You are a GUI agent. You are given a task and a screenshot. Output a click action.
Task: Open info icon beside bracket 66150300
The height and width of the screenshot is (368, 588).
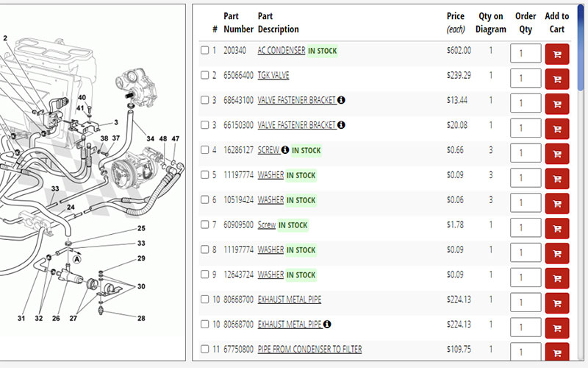pyautogui.click(x=341, y=125)
